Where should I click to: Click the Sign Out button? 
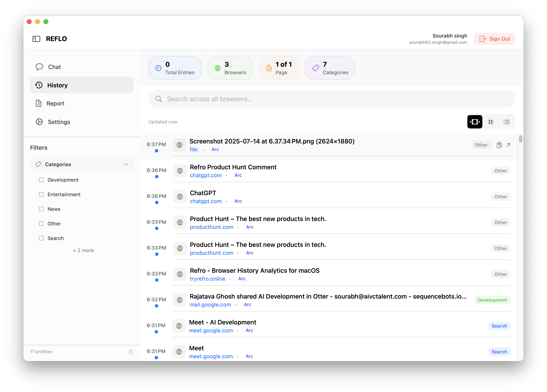[494, 39]
